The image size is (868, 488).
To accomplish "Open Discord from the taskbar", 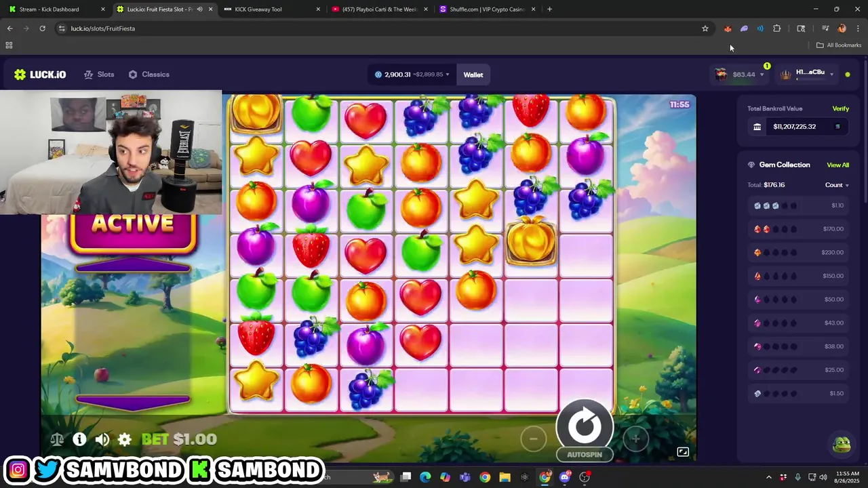I will [x=565, y=477].
